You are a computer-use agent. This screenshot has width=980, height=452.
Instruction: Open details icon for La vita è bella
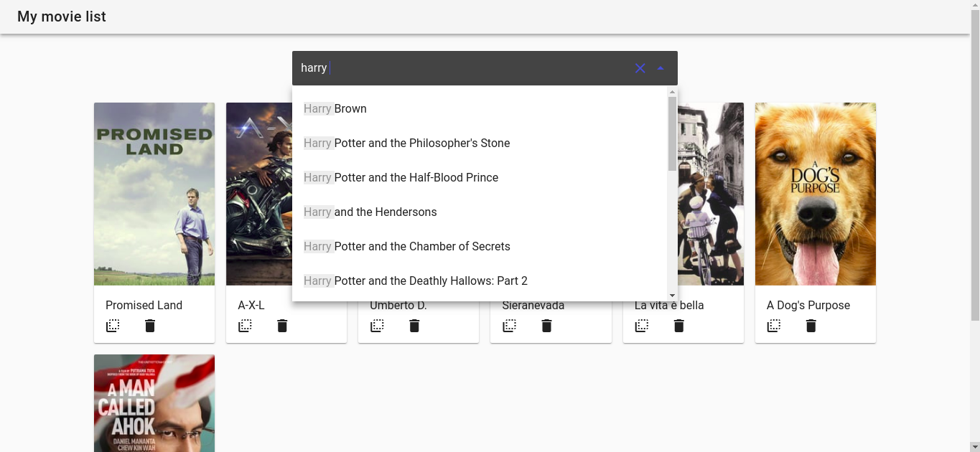click(642, 326)
